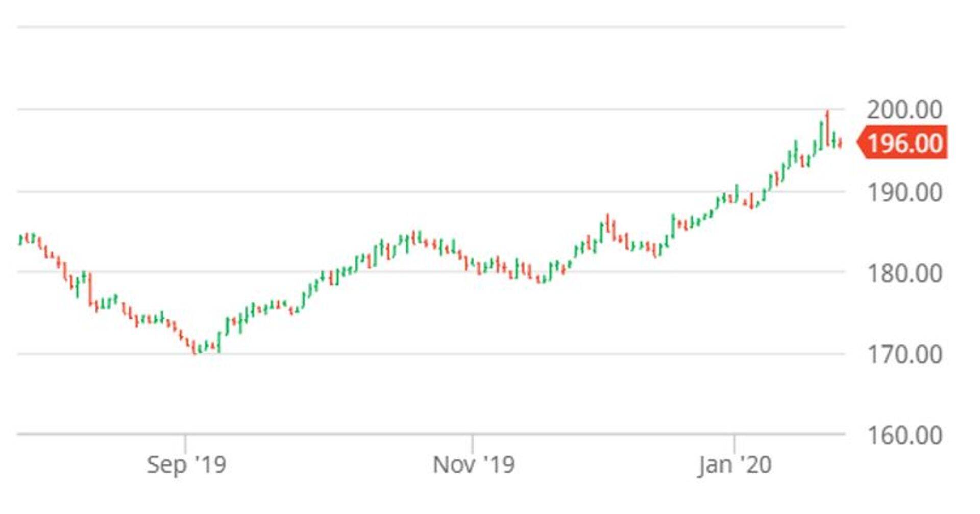
Task: Click the tick mark above Nov '19
Action: [x=473, y=443]
